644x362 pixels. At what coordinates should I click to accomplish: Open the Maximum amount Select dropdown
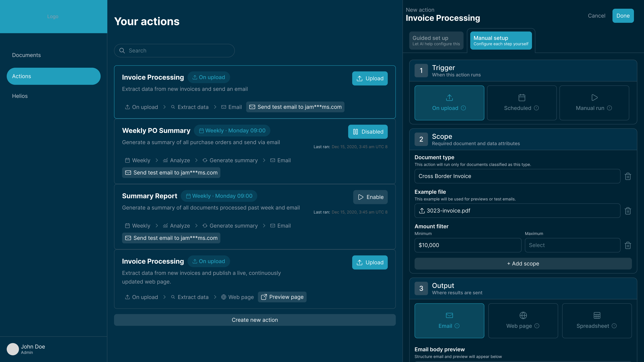point(572,245)
